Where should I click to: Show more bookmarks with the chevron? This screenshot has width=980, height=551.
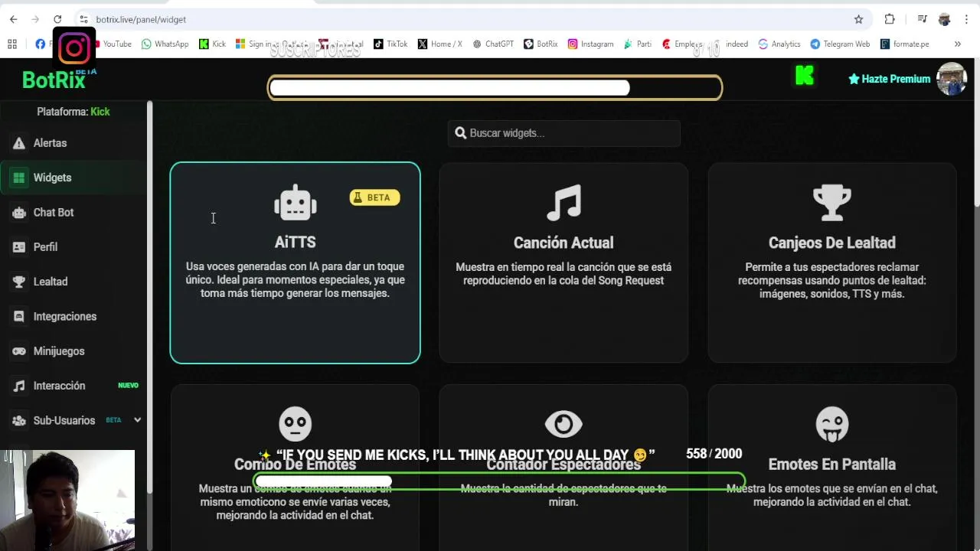click(x=957, y=44)
